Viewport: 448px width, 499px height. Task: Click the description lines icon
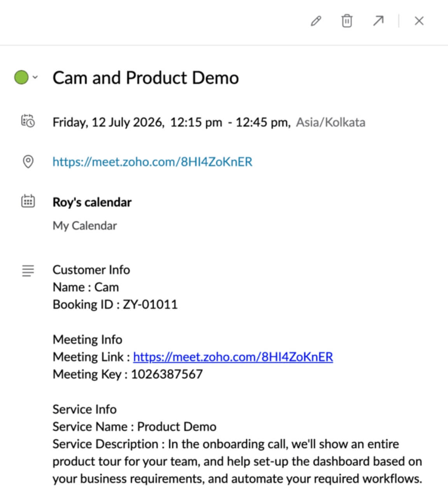point(28,270)
